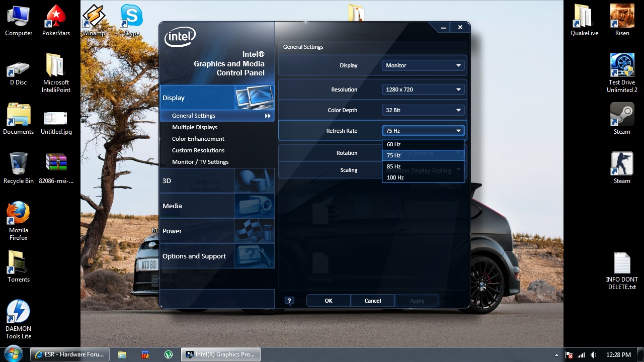The width and height of the screenshot is (644, 362).
Task: Expand the Color Depth dropdown
Action: 423,110
